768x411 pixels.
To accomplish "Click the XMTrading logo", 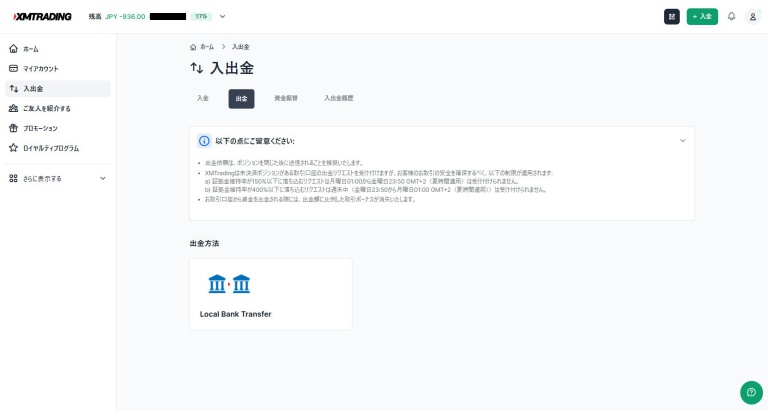I will tap(41, 16).
